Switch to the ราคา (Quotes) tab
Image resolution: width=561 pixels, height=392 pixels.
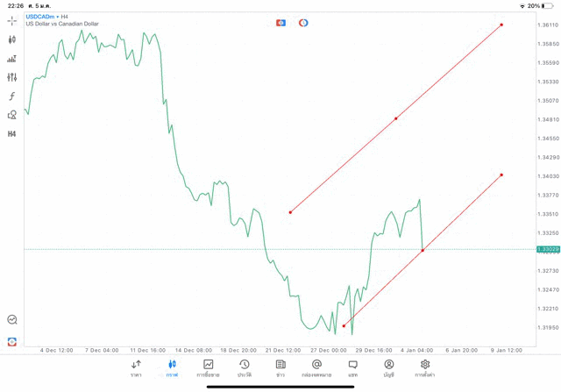[x=136, y=368]
